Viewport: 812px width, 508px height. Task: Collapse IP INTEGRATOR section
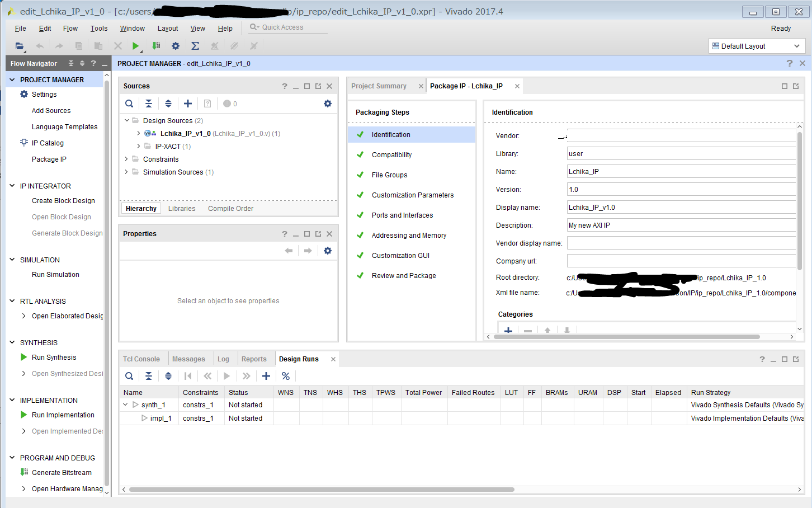pos(12,186)
